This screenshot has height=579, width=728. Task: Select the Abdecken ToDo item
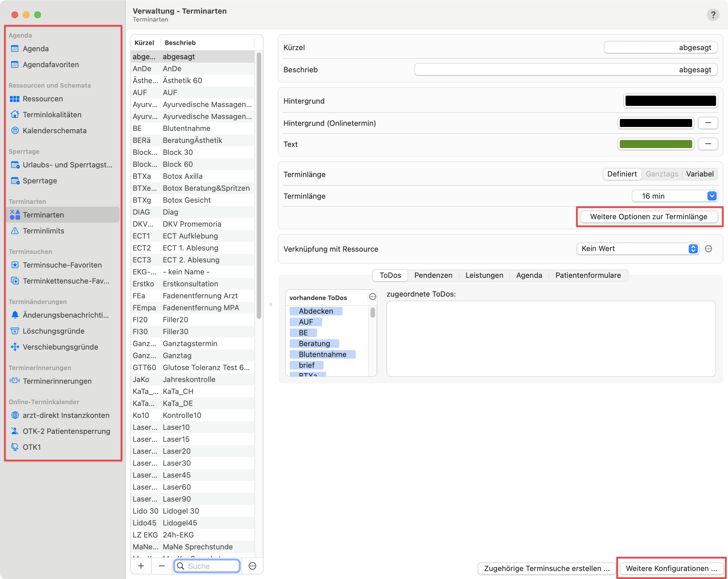[316, 311]
